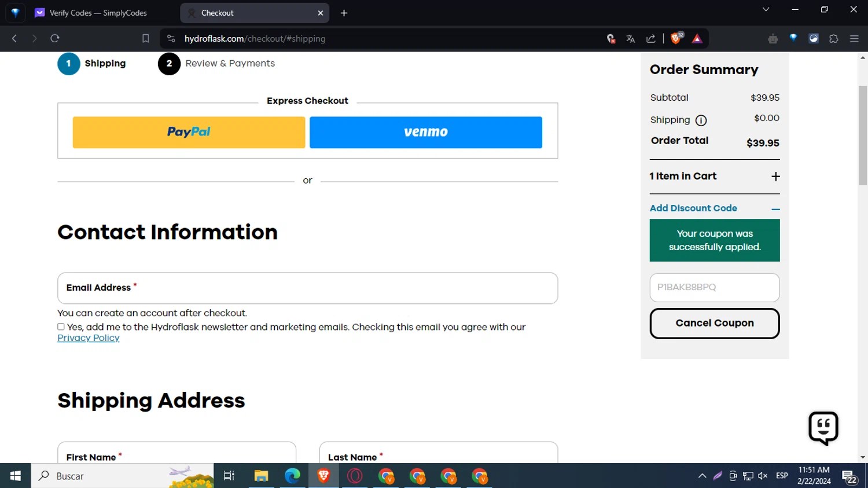Reload the checkout page
The height and width of the screenshot is (488, 868).
(55, 39)
